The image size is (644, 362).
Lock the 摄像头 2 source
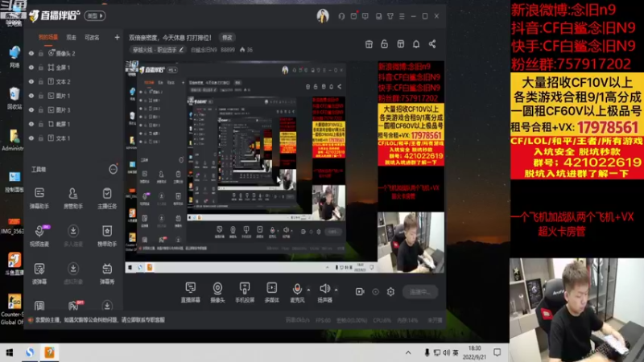click(41, 53)
